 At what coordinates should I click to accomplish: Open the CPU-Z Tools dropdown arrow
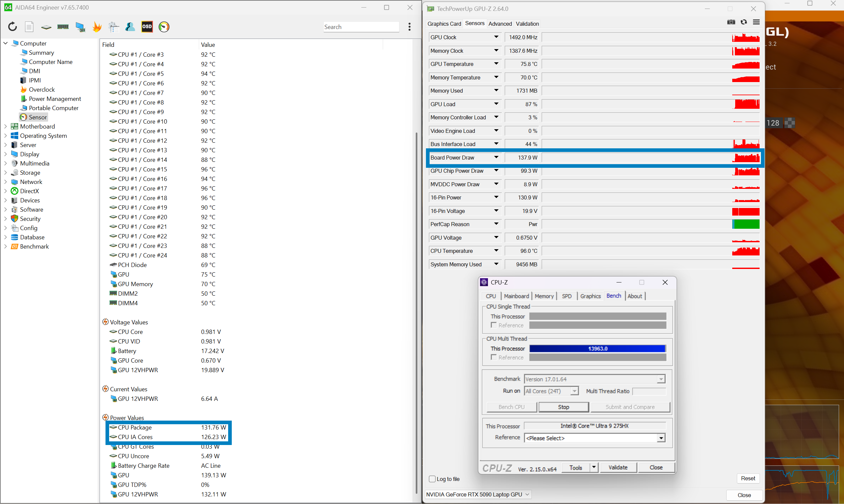(594, 467)
